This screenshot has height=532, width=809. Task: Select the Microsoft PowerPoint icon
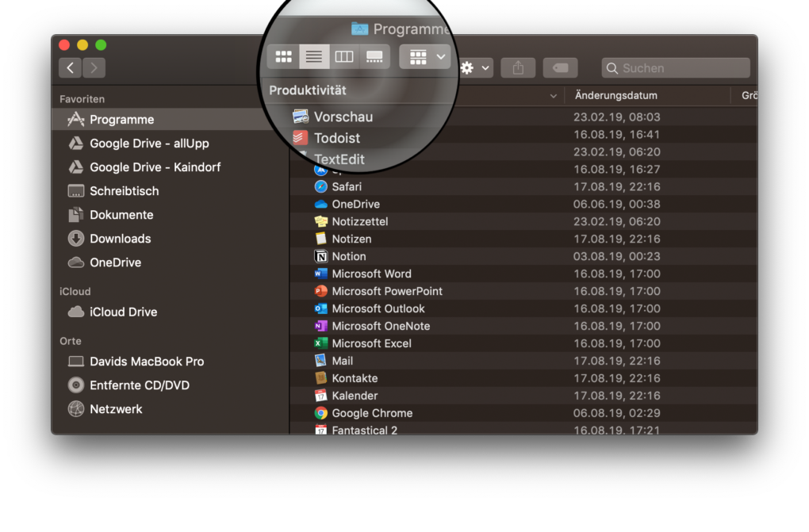click(x=321, y=291)
